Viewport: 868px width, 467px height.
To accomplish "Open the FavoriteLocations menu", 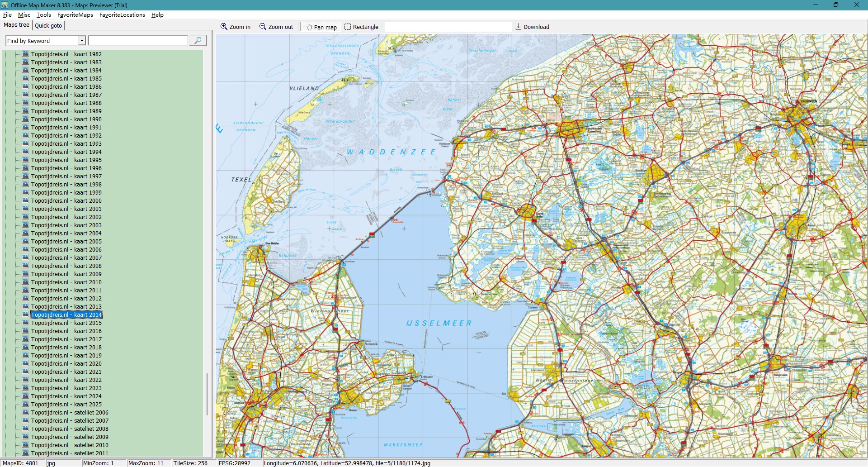I will (122, 15).
